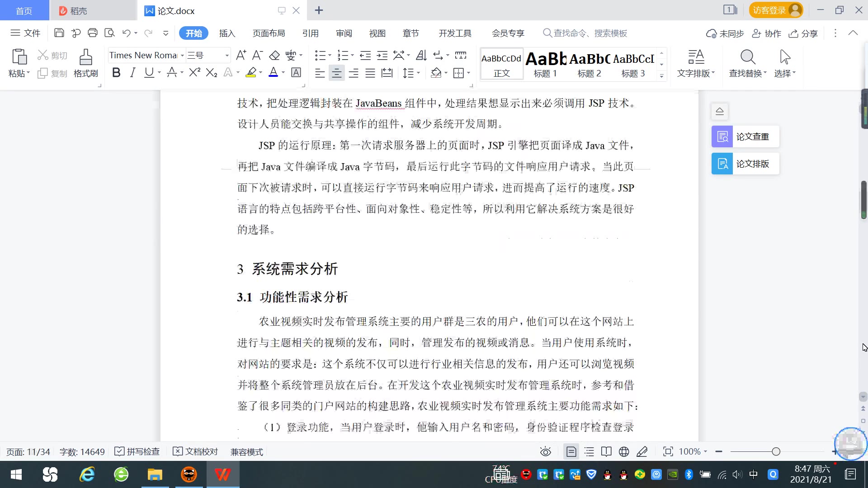Click the Format Painter (格式刷) icon
The height and width of the screenshot is (488, 868).
click(85, 63)
